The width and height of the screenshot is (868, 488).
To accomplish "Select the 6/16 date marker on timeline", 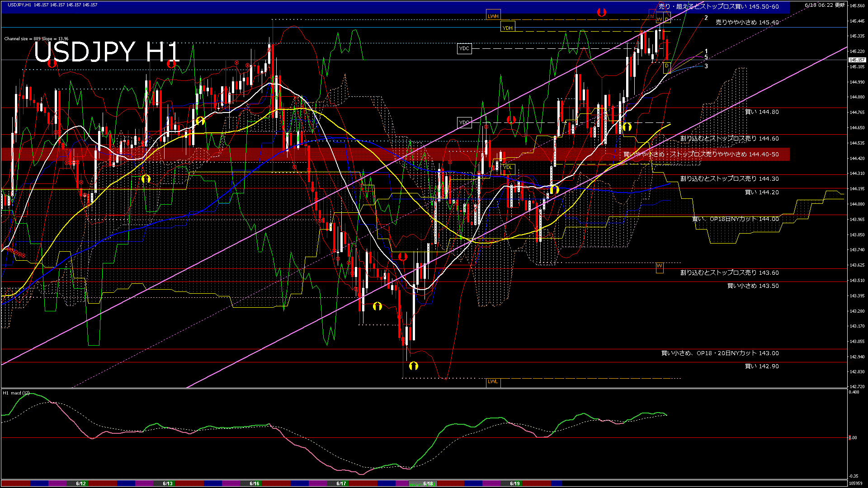I will coord(255,483).
